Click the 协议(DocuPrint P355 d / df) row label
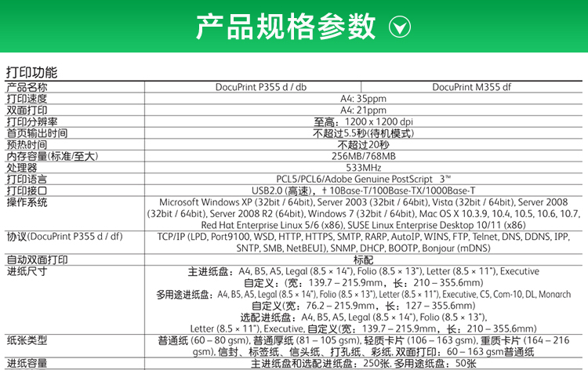This screenshot has width=588, height=370. (x=65, y=237)
